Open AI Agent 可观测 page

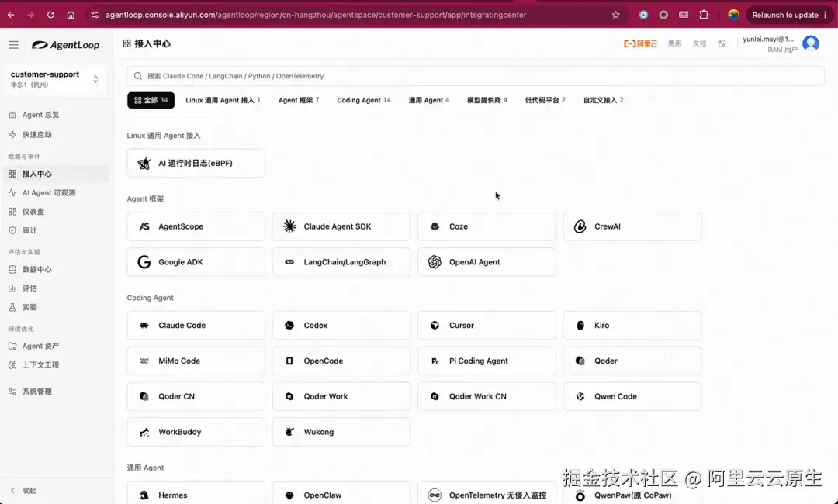pos(55,193)
